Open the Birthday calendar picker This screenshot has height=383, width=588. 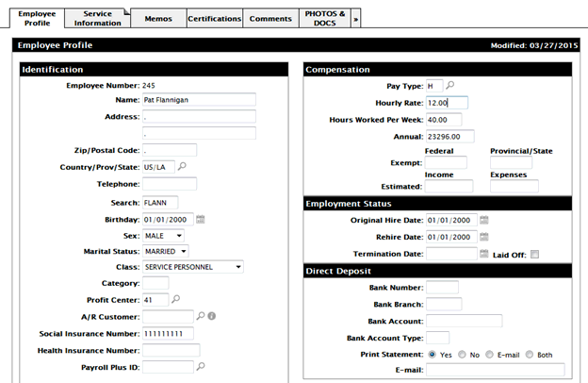201,219
